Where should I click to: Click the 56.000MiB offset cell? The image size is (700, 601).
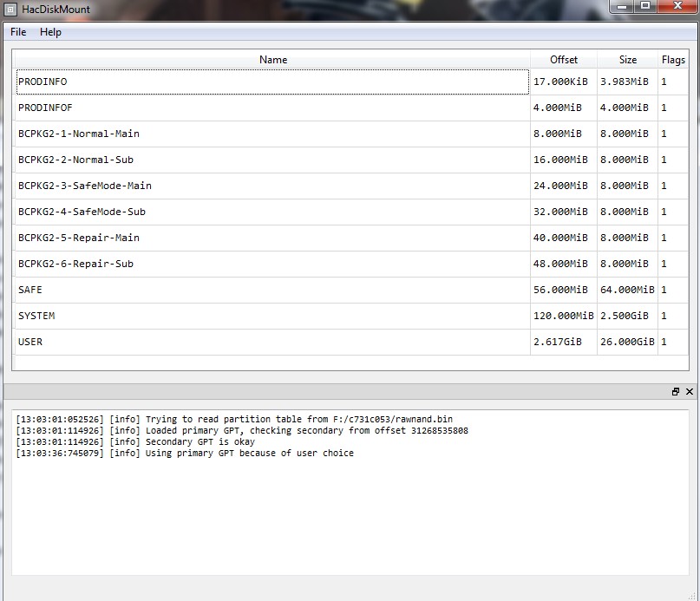coord(564,290)
